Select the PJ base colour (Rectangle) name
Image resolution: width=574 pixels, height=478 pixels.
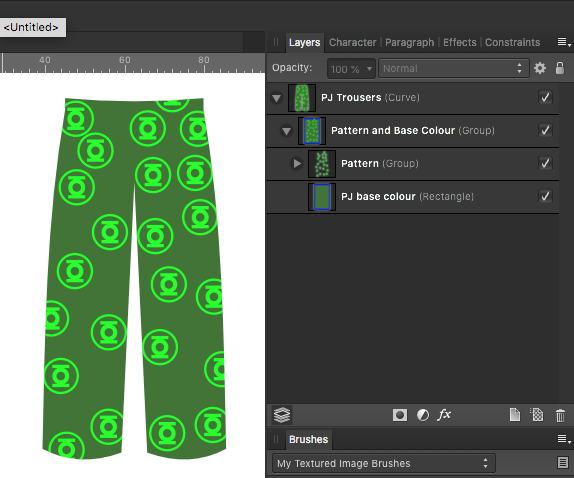click(x=407, y=196)
